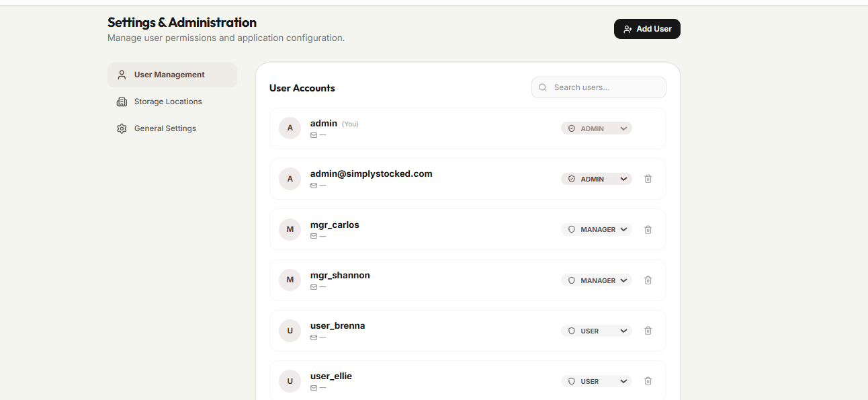Expand the MANAGER role dropdown for mgr_carlos
The width and height of the screenshot is (868, 400).
click(597, 229)
